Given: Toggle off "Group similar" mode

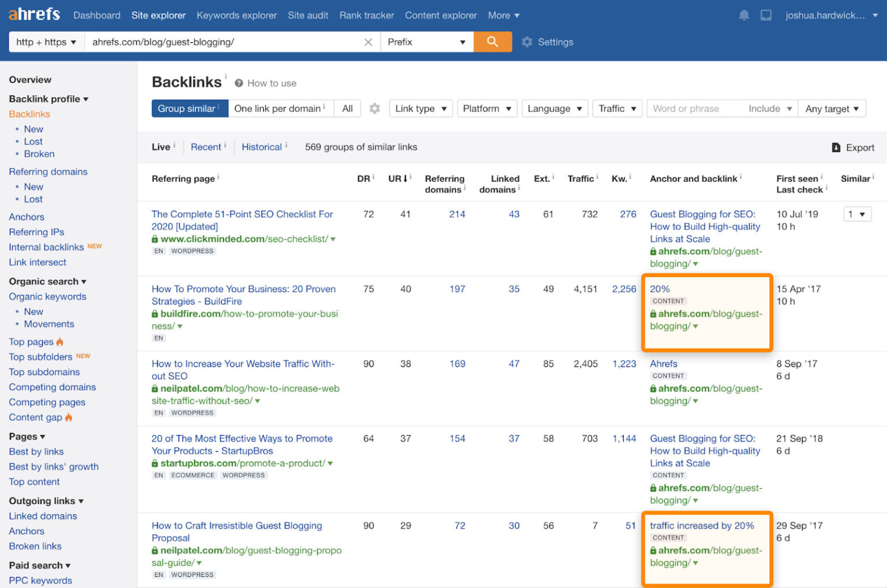Looking at the screenshot, I should click(186, 108).
